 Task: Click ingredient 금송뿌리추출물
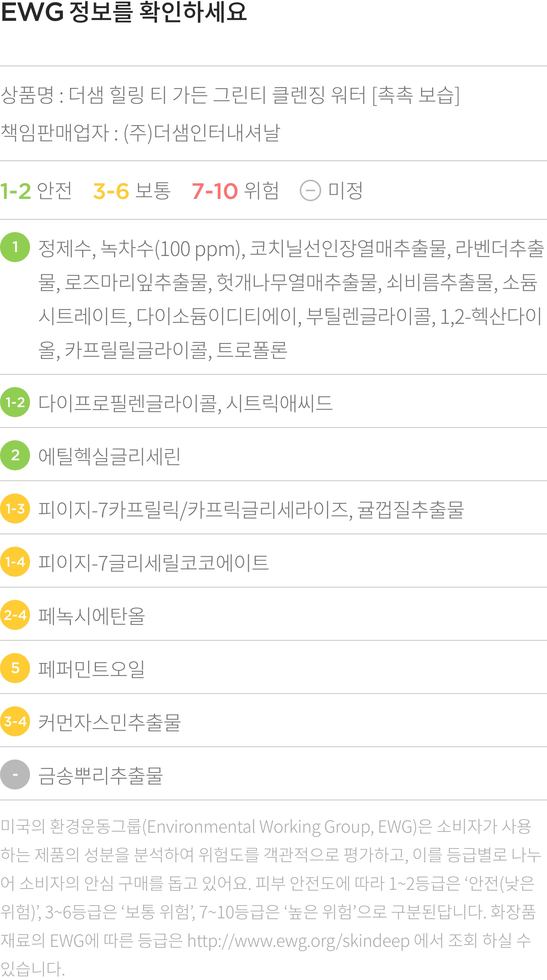(101, 775)
